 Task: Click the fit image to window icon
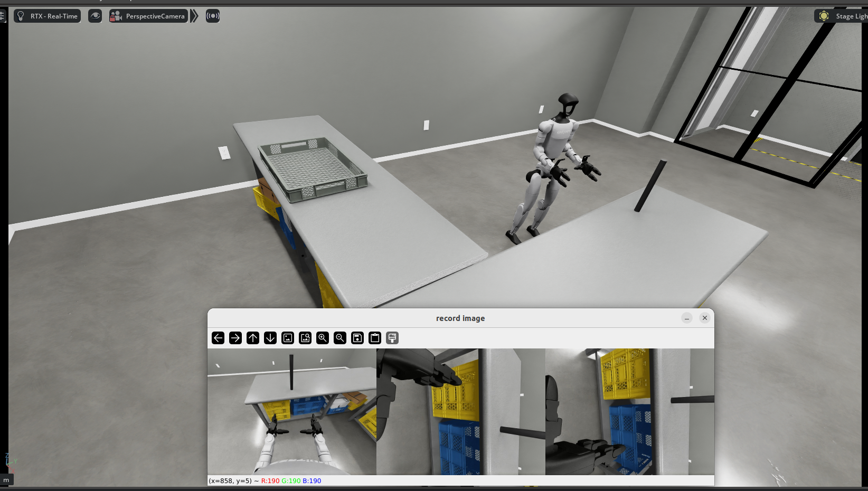pyautogui.click(x=305, y=338)
